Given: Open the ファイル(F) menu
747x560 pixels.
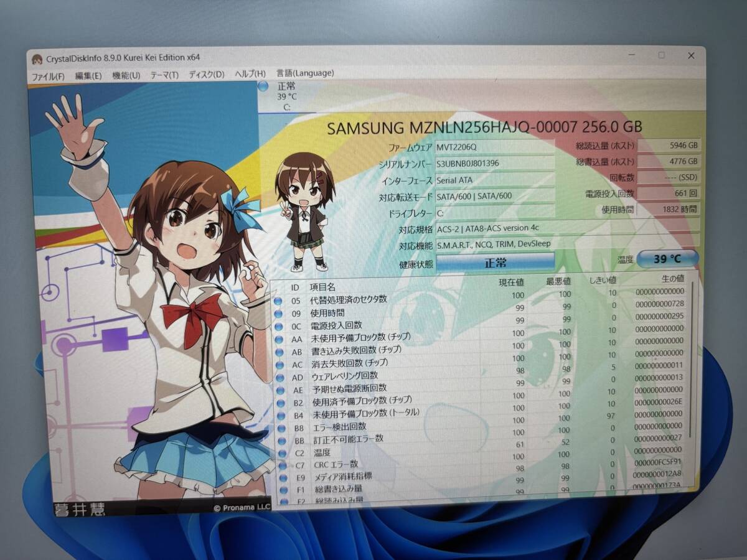Looking at the screenshot, I should [48, 76].
